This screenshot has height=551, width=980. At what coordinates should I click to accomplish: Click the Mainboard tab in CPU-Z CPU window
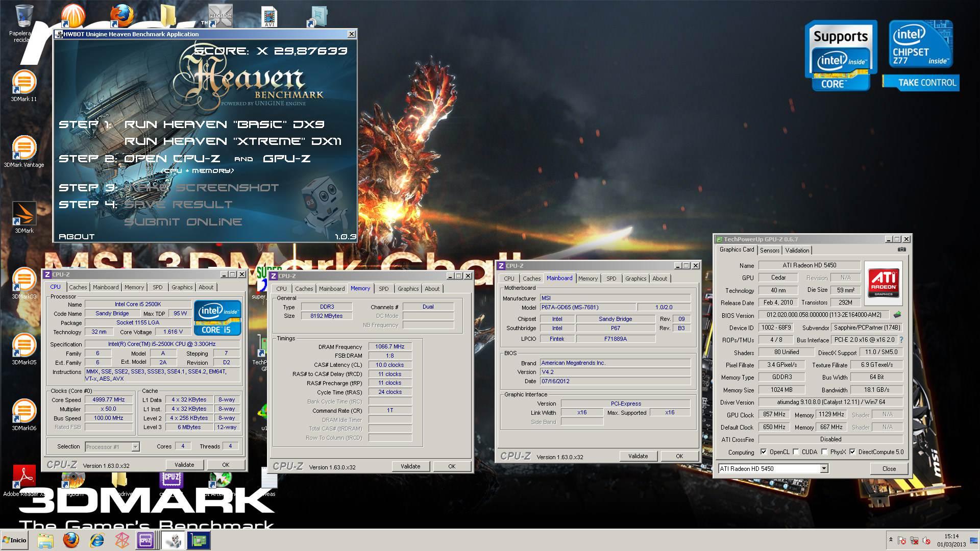(106, 287)
